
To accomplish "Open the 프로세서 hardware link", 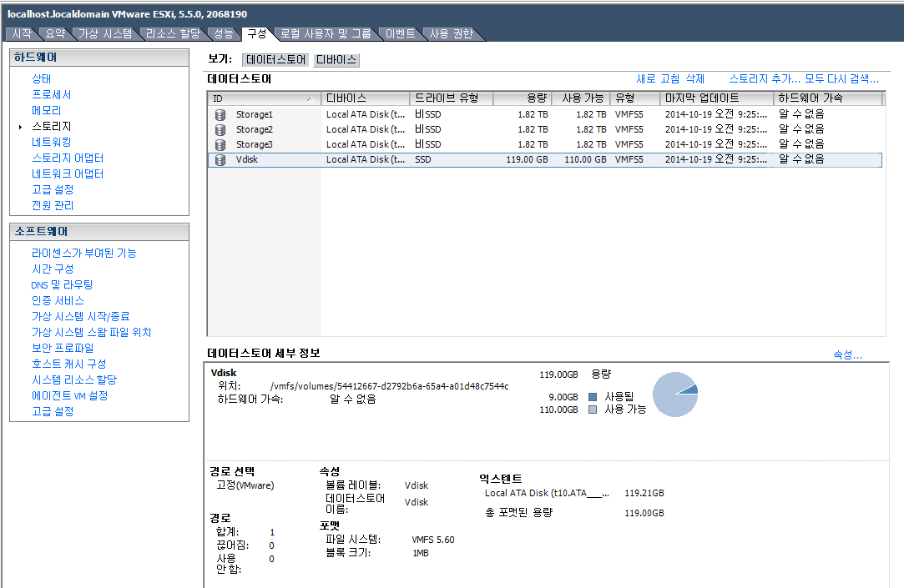I will pyautogui.click(x=51, y=94).
